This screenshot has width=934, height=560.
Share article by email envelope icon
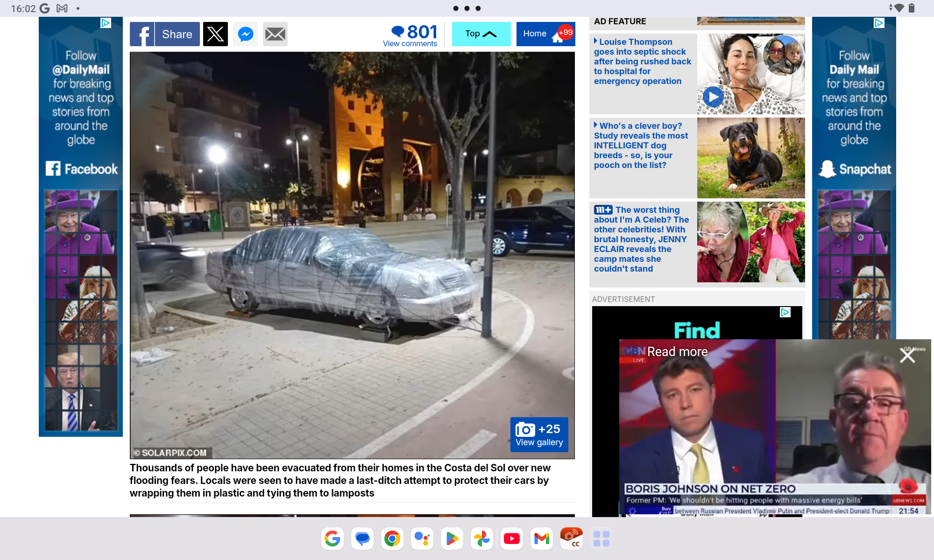[x=275, y=34]
